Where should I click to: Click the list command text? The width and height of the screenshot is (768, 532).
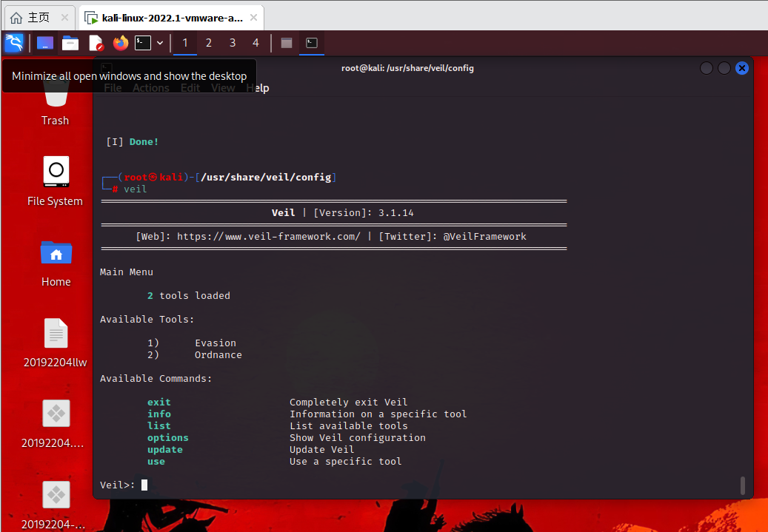click(159, 425)
